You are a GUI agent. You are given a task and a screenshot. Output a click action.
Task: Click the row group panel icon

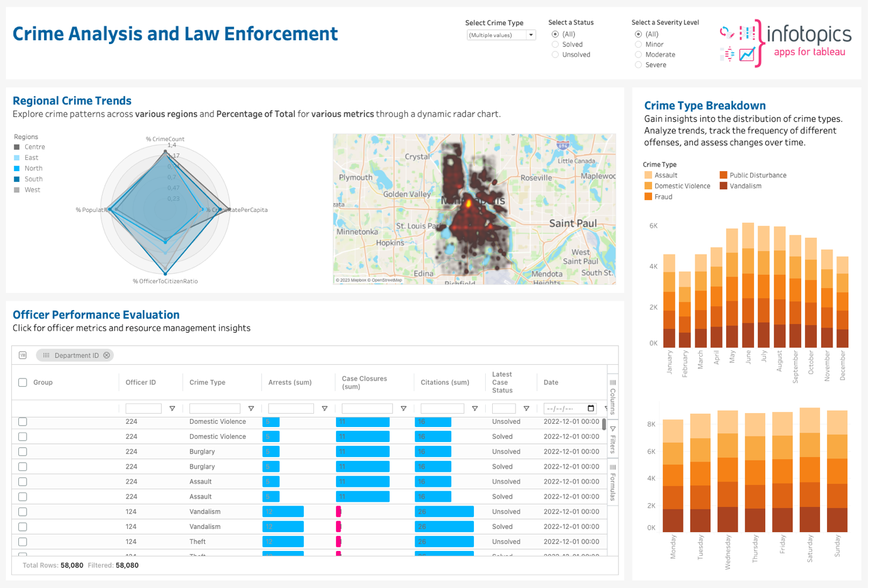23,355
